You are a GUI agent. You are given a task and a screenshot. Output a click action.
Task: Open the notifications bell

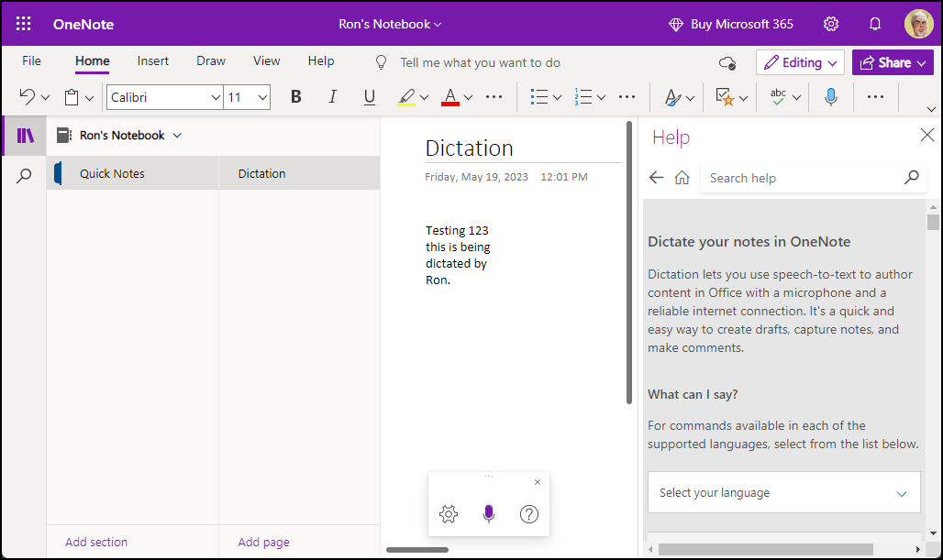click(x=875, y=24)
